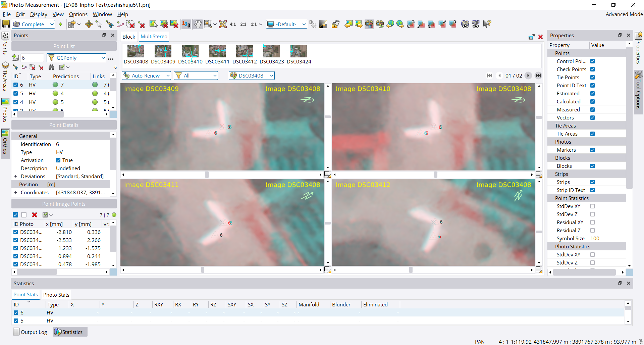
Task: Open the Auto-Renew mode dropdown
Action: point(168,76)
